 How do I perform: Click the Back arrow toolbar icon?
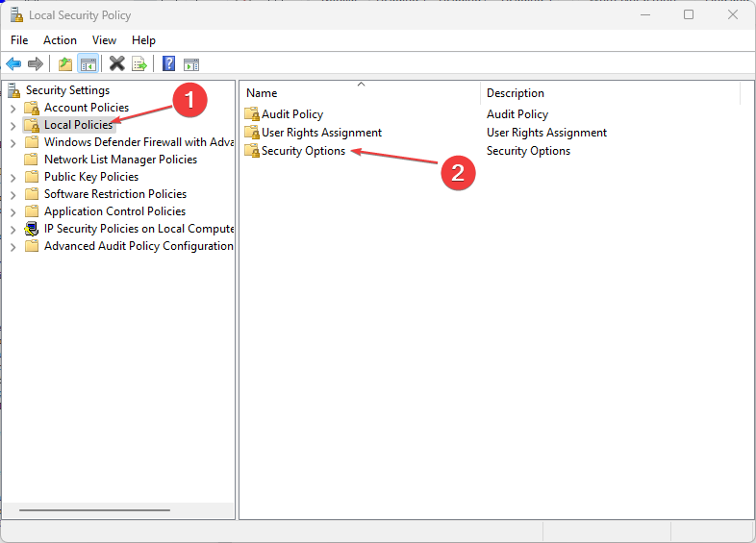(x=13, y=63)
